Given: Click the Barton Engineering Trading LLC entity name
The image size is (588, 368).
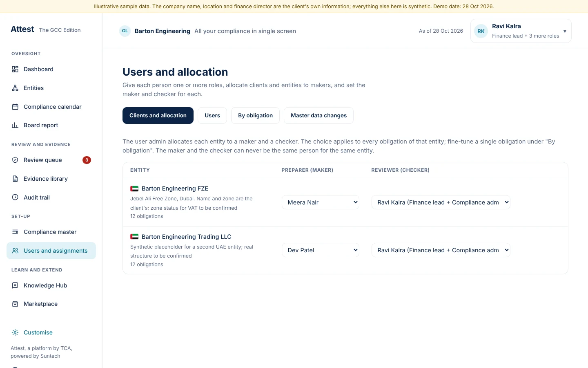Looking at the screenshot, I should [187, 237].
